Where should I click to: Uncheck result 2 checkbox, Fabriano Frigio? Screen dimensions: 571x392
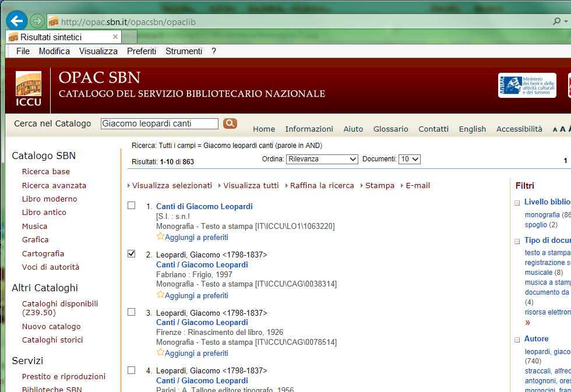tap(132, 254)
